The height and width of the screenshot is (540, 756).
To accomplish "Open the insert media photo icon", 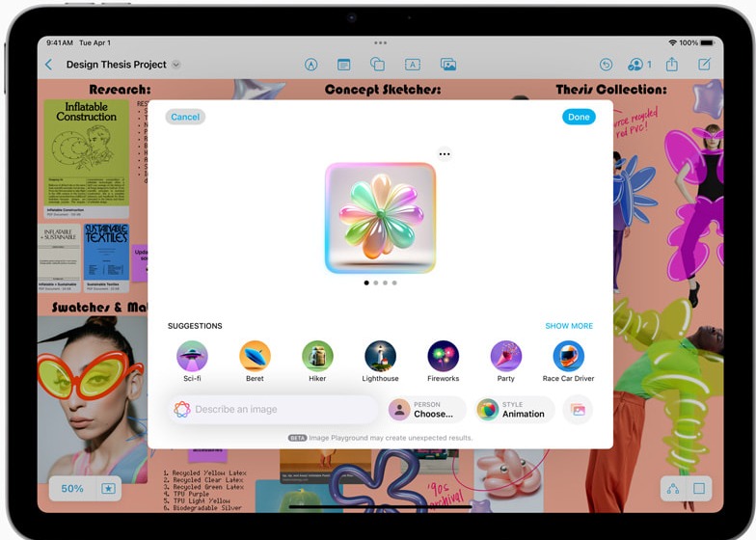I will (x=447, y=65).
